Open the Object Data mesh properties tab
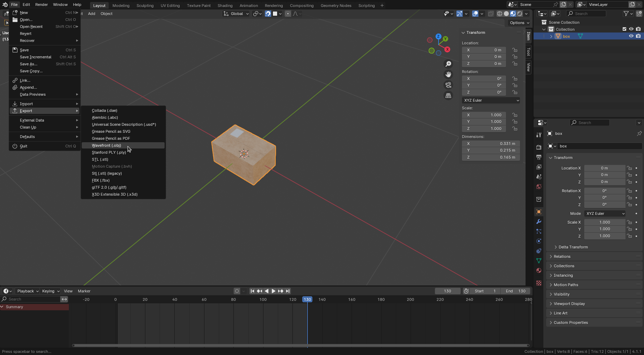This screenshot has height=355, width=644. click(539, 261)
